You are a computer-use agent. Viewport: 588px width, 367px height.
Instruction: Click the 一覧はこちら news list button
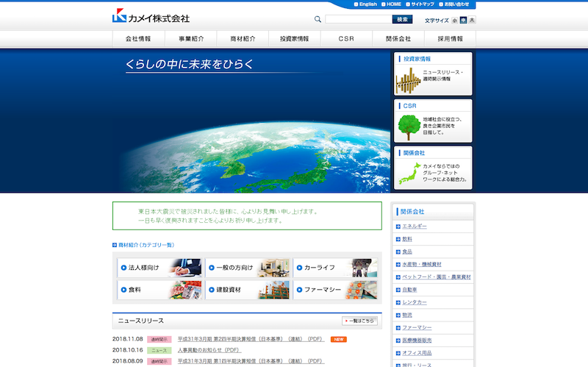359,321
